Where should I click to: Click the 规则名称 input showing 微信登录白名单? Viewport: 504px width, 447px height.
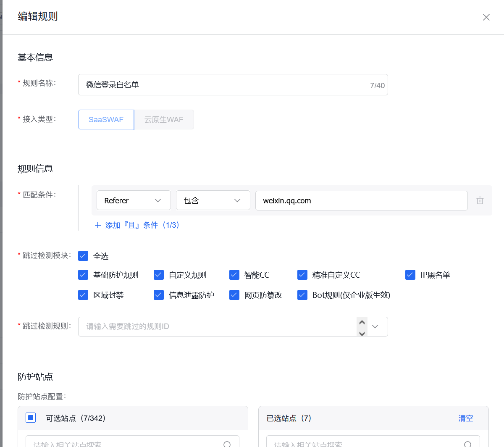(210, 84)
